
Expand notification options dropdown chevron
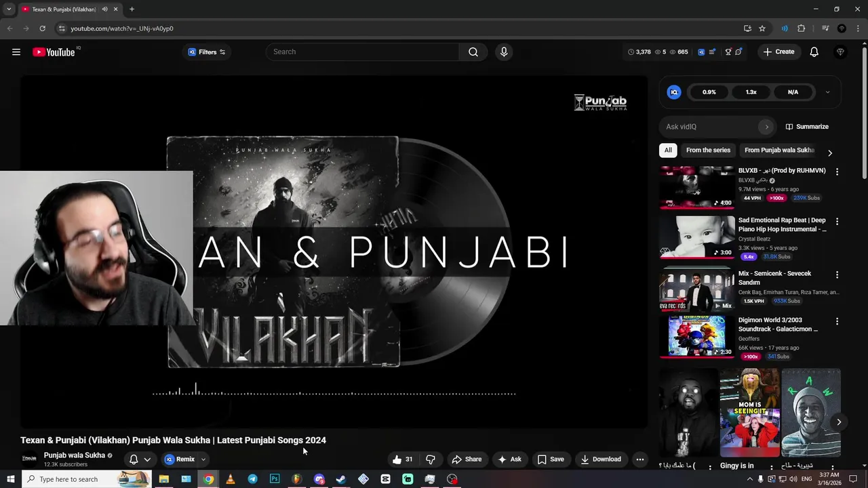click(147, 460)
